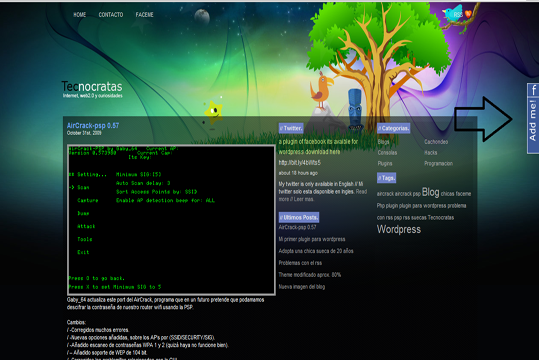The image size is (539, 360).
Task: Open Nueva imagen del blog post
Action: click(x=301, y=287)
